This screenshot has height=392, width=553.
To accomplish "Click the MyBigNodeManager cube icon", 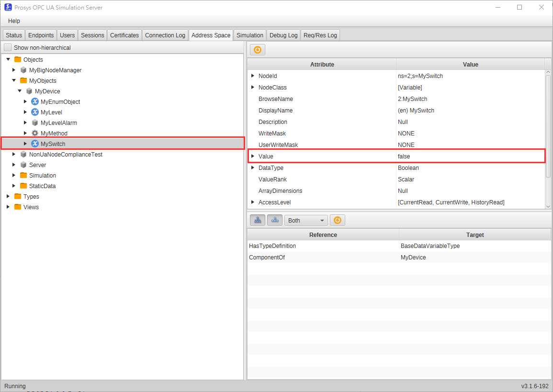I will click(23, 70).
